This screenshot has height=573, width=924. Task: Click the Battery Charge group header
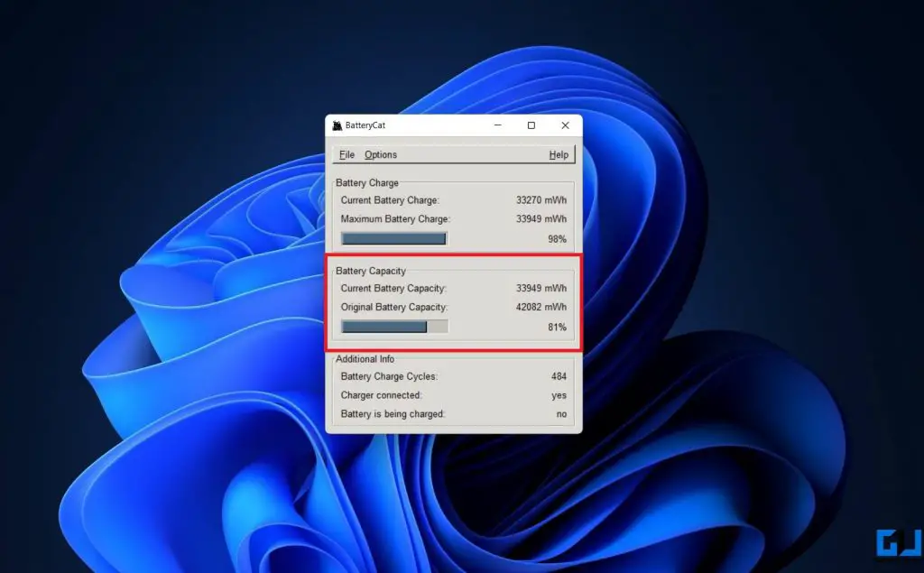coord(366,182)
